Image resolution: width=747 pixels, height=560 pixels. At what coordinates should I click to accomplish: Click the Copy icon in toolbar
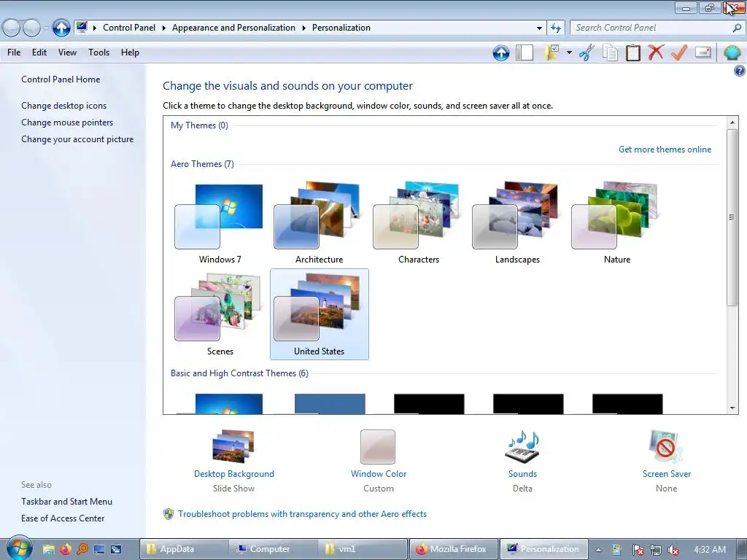click(x=610, y=52)
